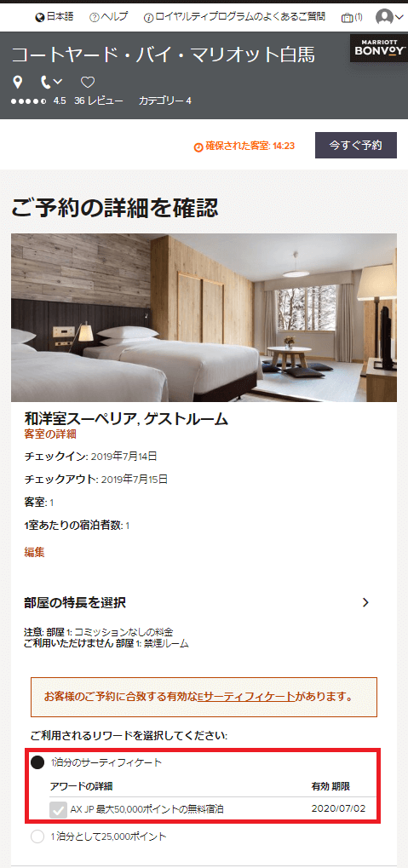Select the 1泊分として25,000ポイント radio option
Viewport: 408px width, 868px height.
(37, 836)
